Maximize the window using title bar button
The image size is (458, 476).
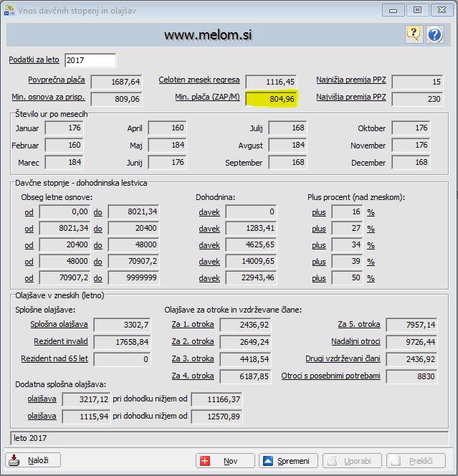coord(417,9)
